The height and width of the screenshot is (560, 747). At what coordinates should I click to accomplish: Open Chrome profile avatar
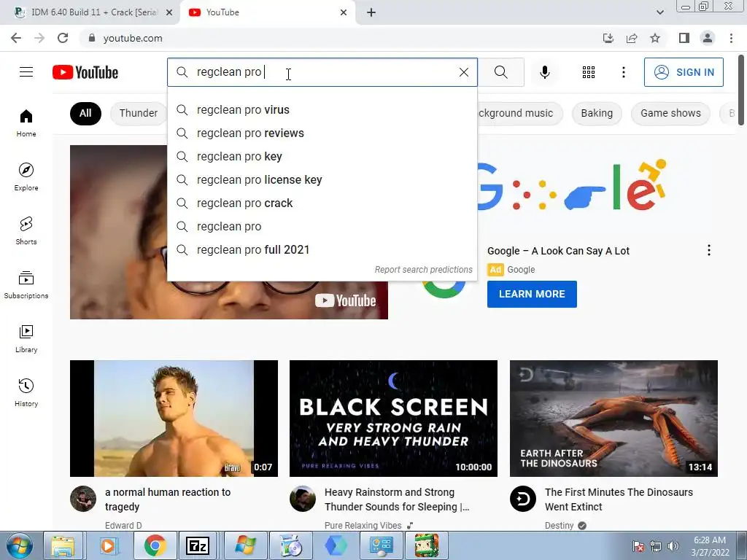(x=708, y=38)
